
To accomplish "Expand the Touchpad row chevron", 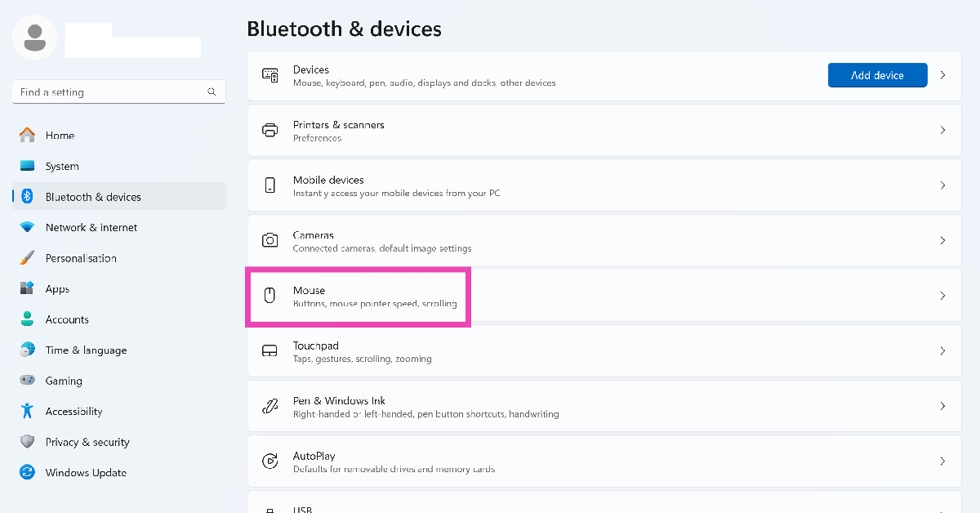I will [x=942, y=351].
